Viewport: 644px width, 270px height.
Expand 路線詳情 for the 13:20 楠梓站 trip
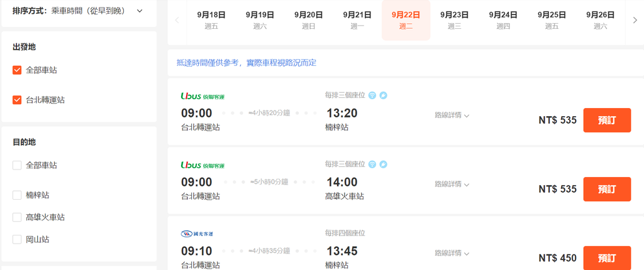[x=452, y=116]
